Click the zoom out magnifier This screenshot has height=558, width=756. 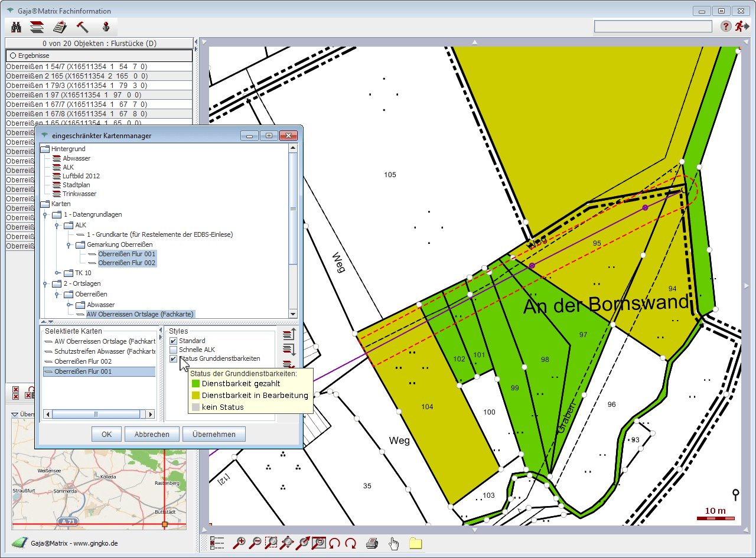coord(256,543)
